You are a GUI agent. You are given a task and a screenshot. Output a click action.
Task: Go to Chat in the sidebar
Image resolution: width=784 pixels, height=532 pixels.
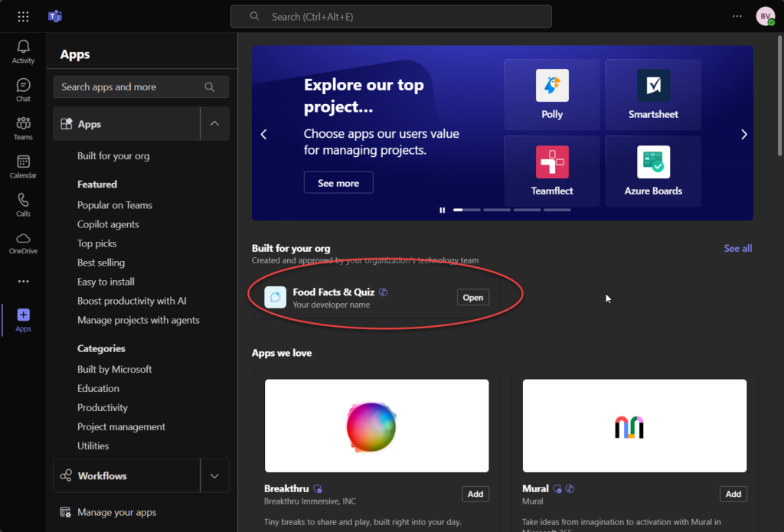tap(23, 90)
